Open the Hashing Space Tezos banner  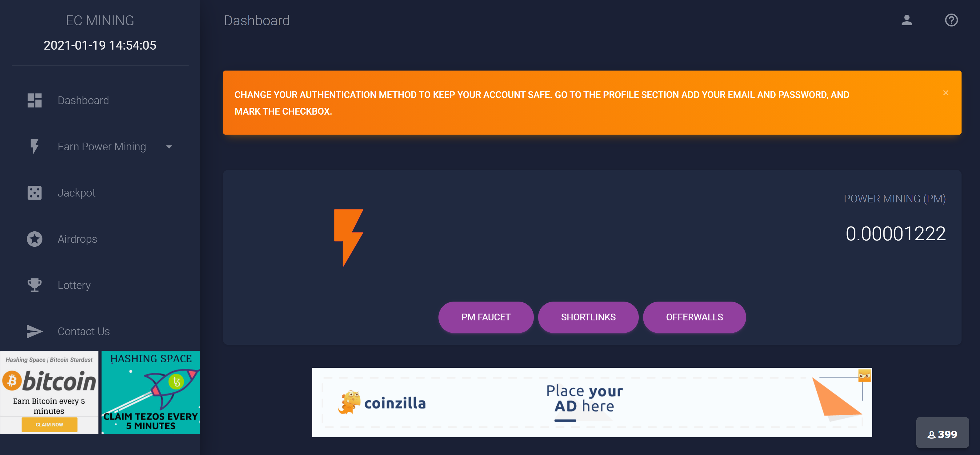pyautogui.click(x=150, y=392)
